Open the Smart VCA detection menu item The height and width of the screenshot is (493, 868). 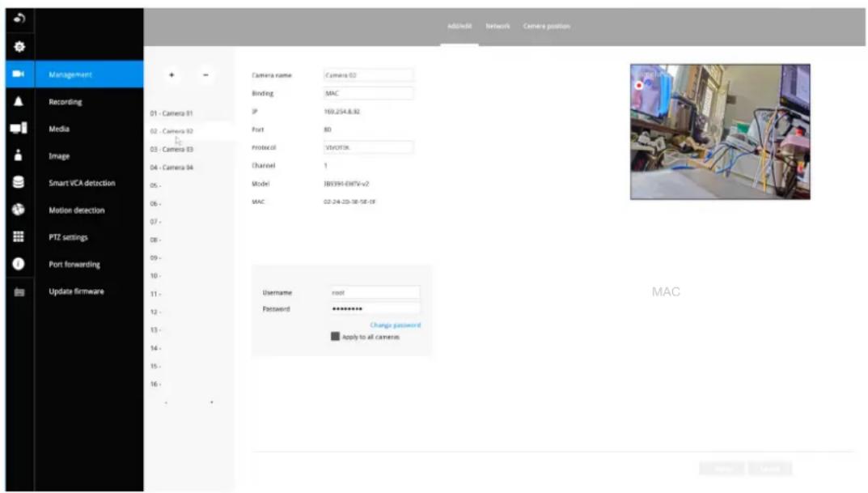click(x=89, y=183)
